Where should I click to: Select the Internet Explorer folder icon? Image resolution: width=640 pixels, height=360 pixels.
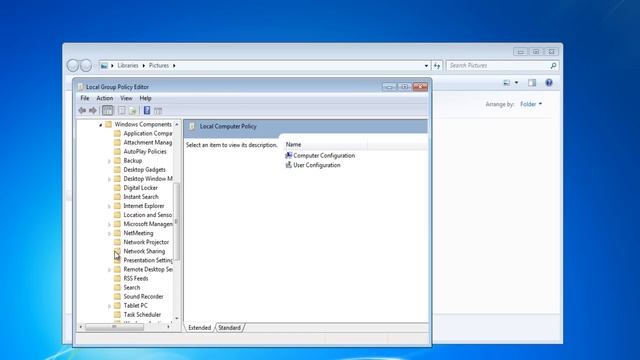[x=117, y=206]
